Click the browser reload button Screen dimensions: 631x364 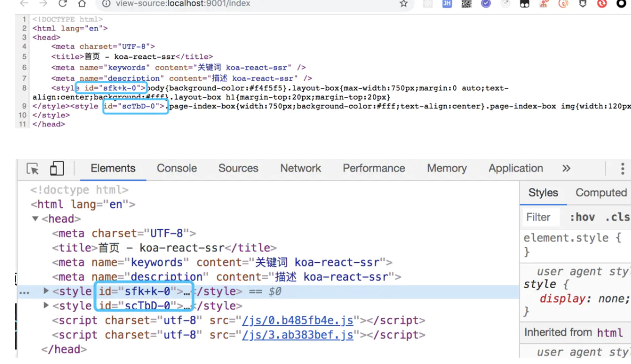[63, 4]
